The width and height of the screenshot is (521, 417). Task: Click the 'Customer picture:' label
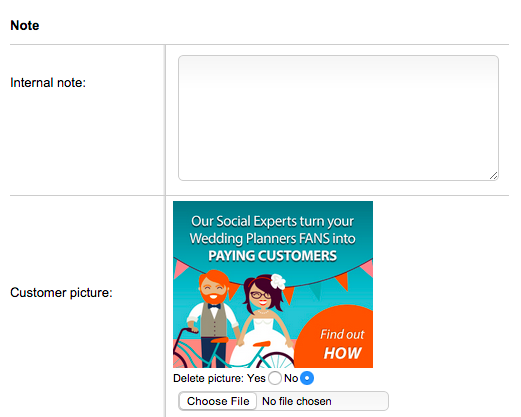pos(61,293)
